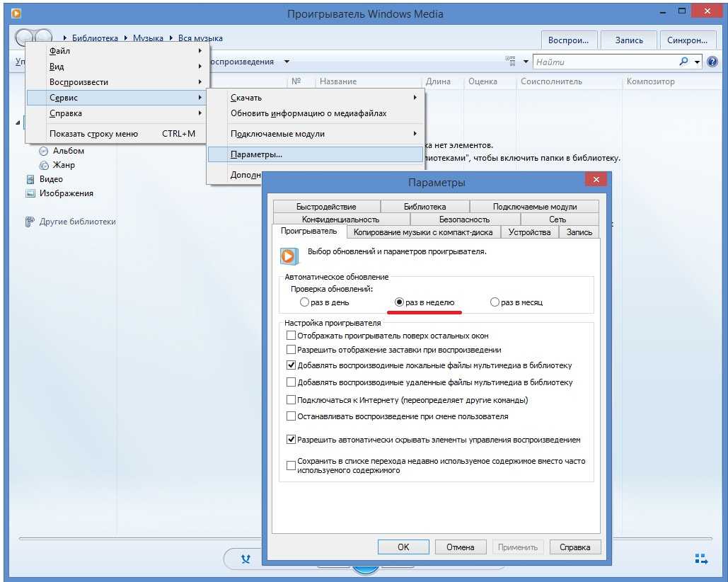Select Видео library icon in sidebar
This screenshot has height=582, width=728.
(x=30, y=179)
